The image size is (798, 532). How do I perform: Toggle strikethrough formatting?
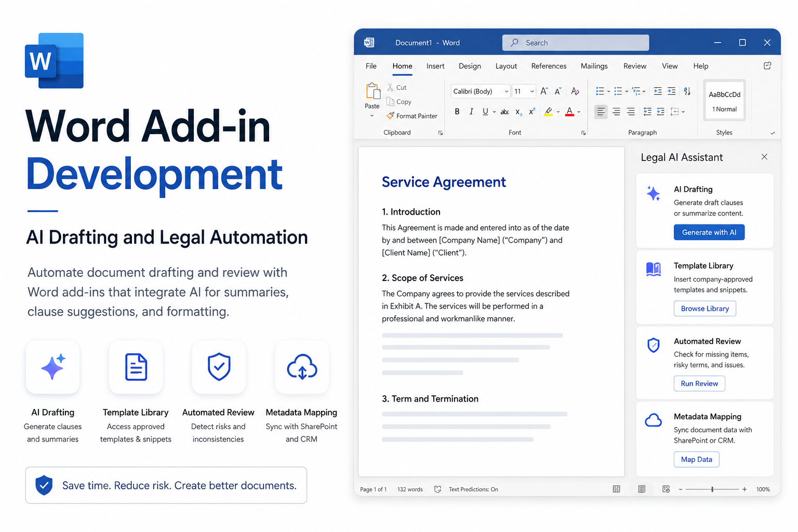[504, 112]
